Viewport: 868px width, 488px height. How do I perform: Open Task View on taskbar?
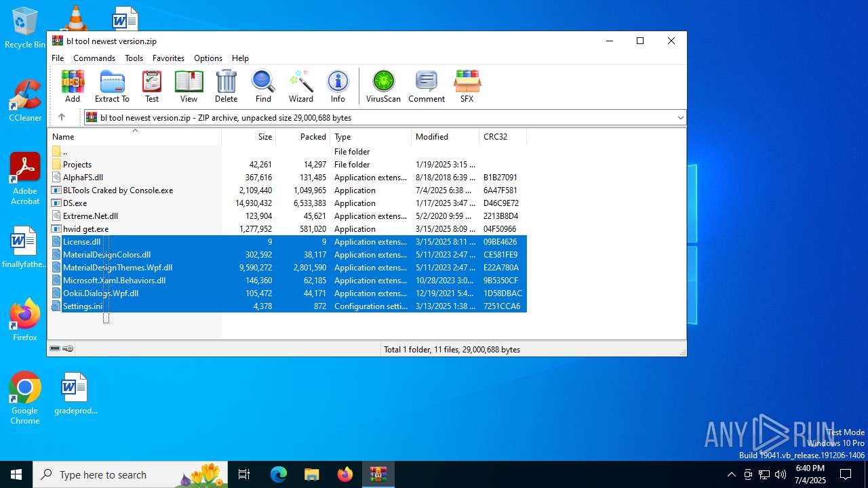tap(244, 474)
